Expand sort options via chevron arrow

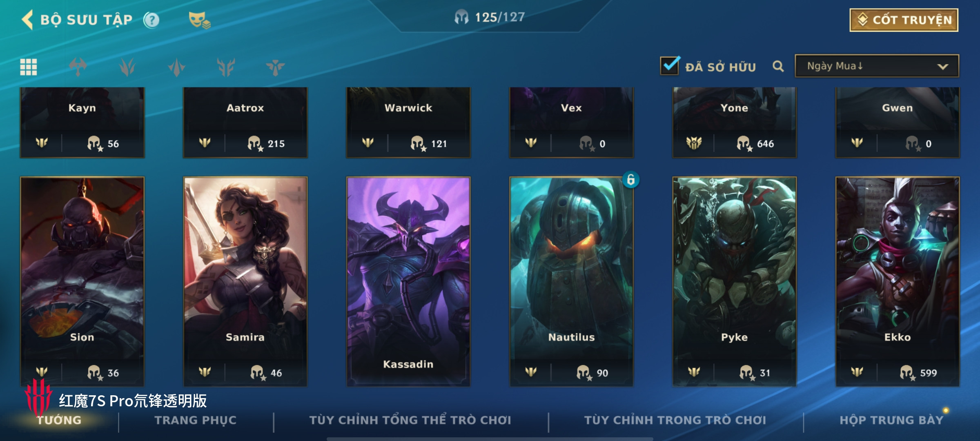coord(943,67)
